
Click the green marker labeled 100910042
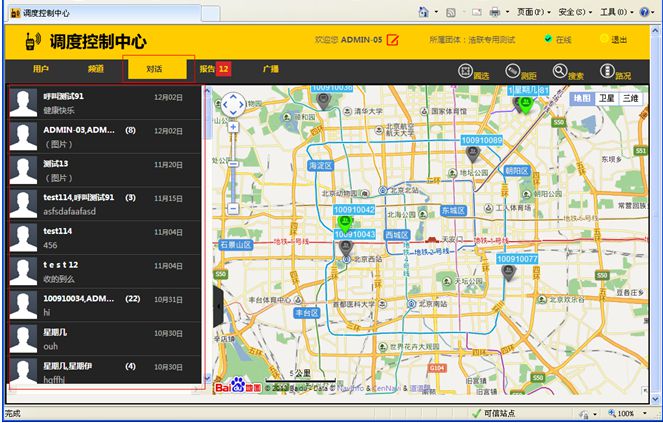click(345, 223)
